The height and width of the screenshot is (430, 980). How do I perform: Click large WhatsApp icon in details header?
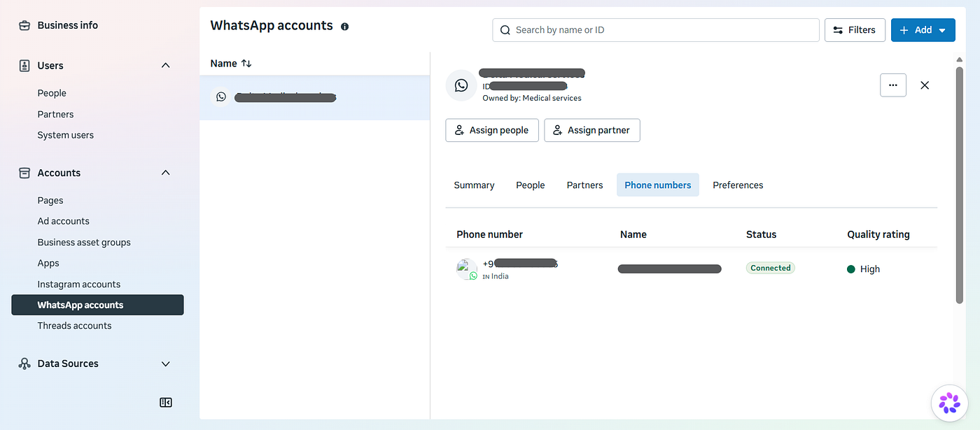461,85
